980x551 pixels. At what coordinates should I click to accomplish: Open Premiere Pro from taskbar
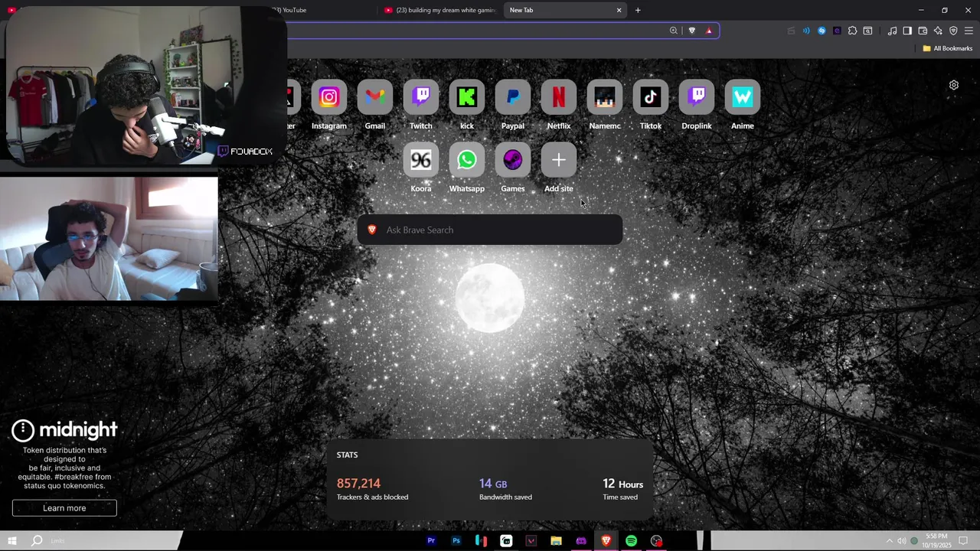(x=431, y=541)
